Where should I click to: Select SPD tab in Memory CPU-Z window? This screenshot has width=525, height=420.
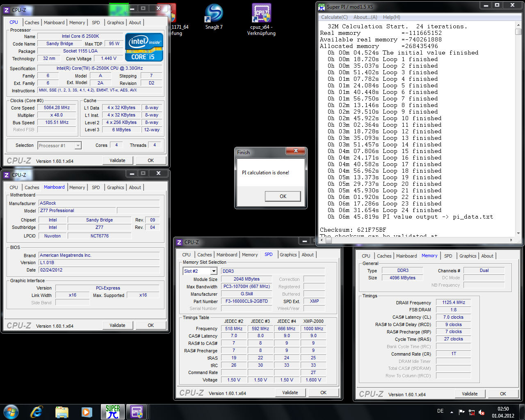(x=448, y=256)
